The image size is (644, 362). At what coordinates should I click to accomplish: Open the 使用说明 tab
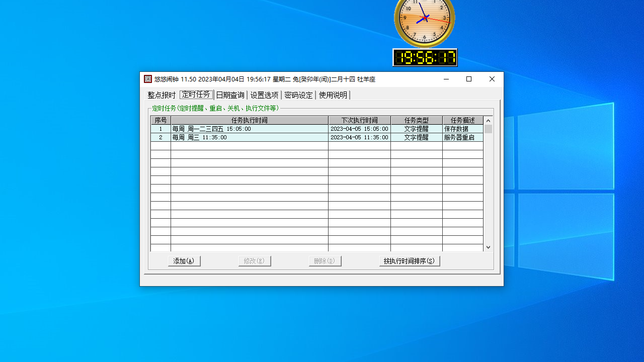332,95
